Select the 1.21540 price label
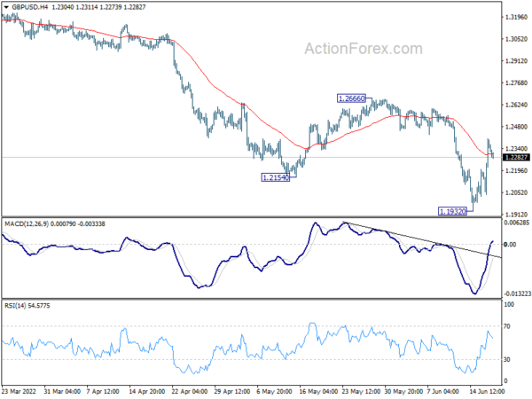This screenshot has height=399, width=532. click(276, 177)
